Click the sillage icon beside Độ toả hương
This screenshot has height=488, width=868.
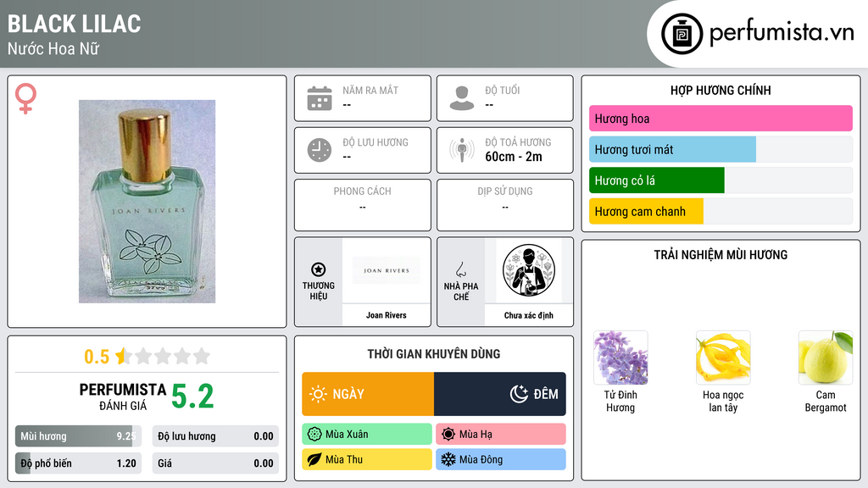tap(462, 150)
